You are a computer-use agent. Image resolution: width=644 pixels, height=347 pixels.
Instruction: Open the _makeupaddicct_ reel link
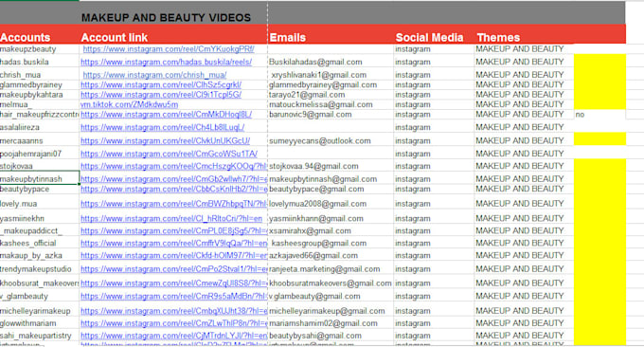173,231
